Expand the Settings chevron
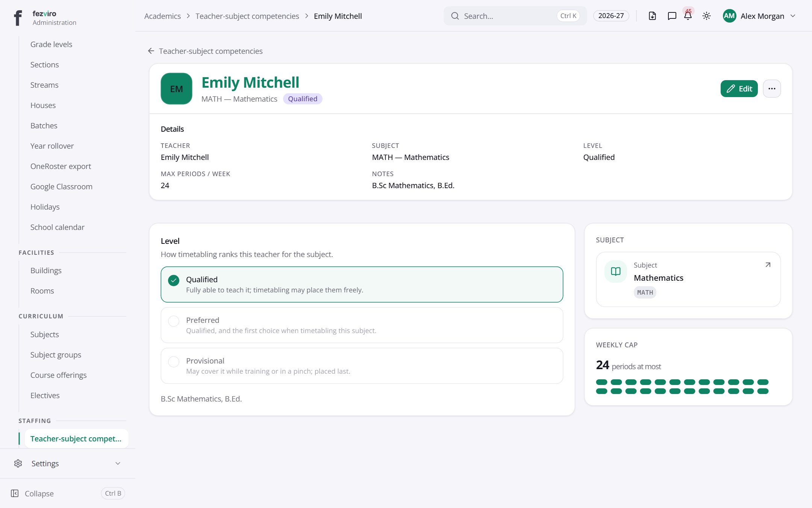 point(118,463)
